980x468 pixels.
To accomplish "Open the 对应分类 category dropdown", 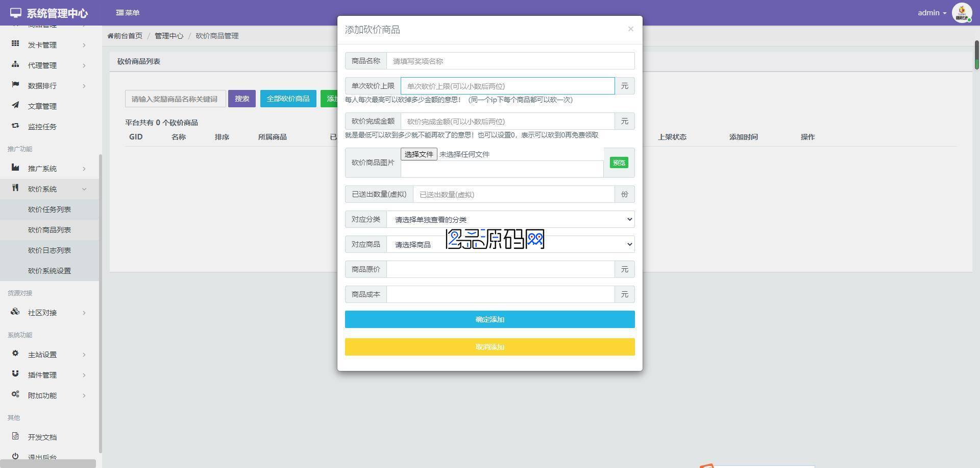I will [510, 219].
